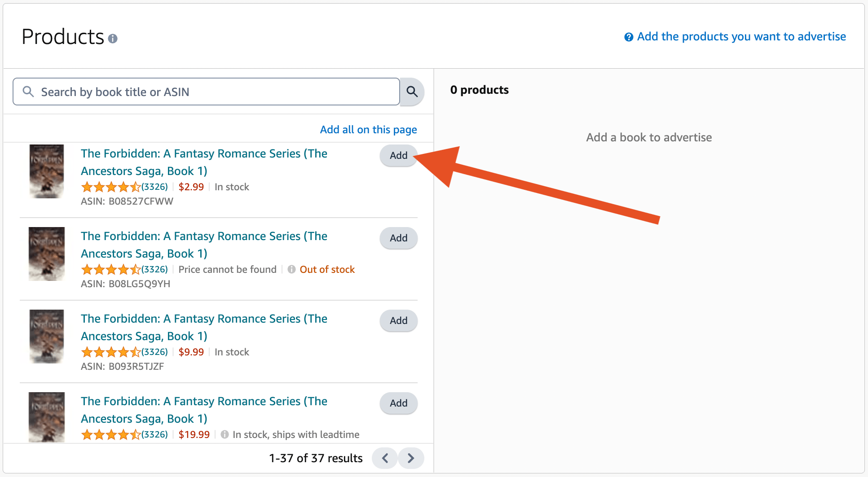Image resolution: width=868 pixels, height=477 pixels.
Task: Click the question mark icon before the advertise link
Action: [x=629, y=37]
